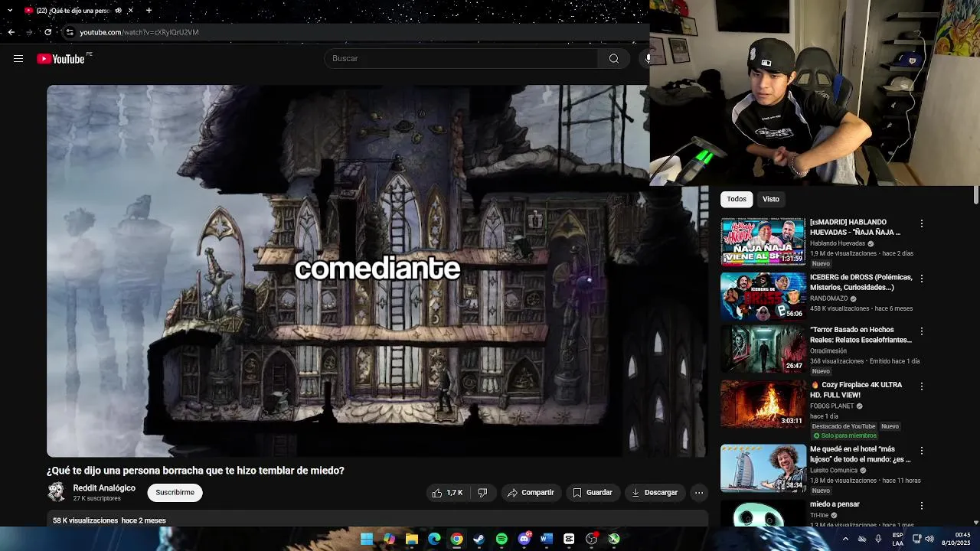Open CapCut from taskbar
Image resolution: width=980 pixels, height=551 pixels.
569,539
